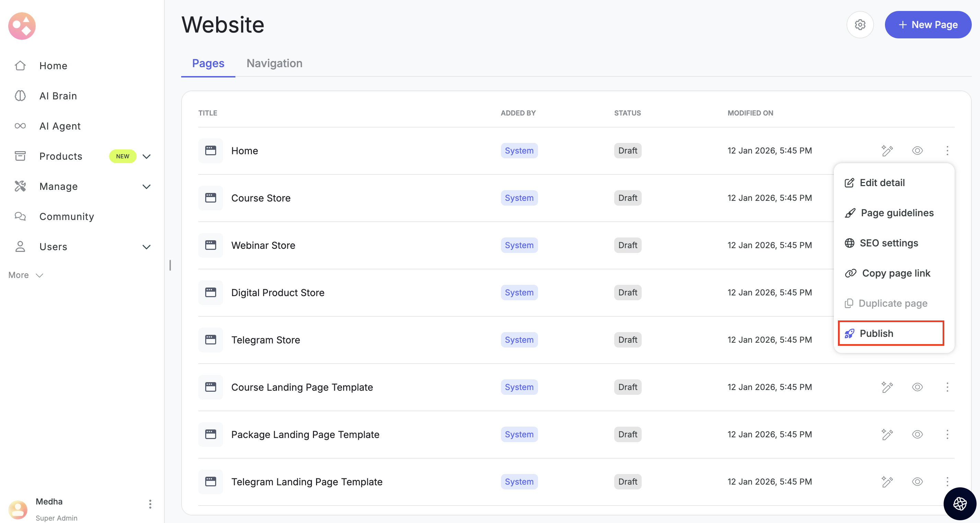Expand the Products menu chevron
This screenshot has width=980, height=523.
147,156
